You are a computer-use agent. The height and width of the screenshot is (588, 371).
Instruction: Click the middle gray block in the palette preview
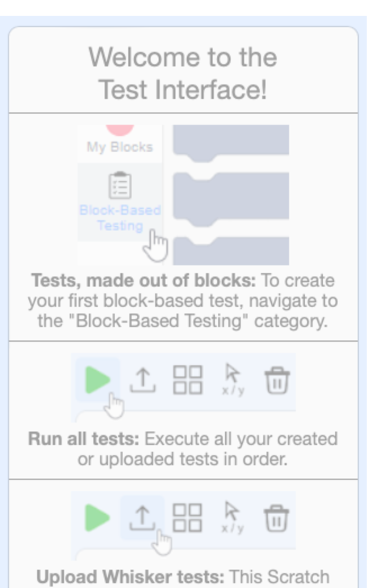coord(231,196)
